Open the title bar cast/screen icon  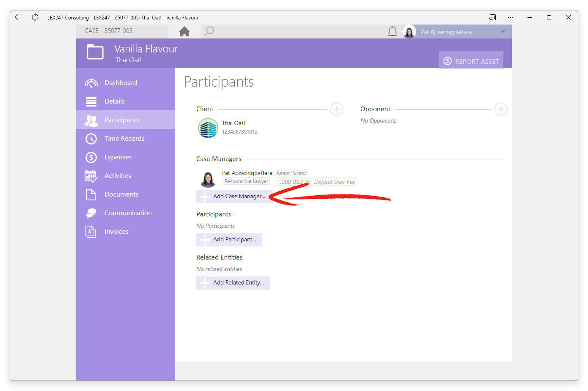pos(492,17)
